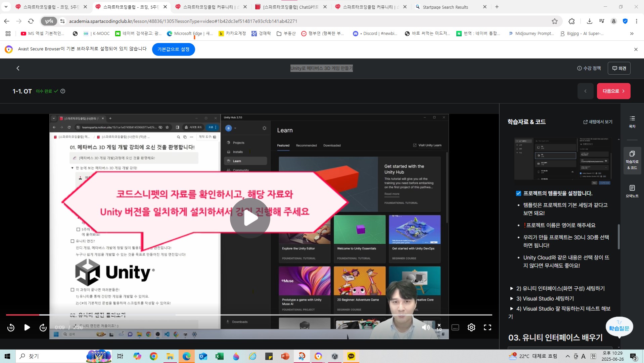Screen dimensions: 644x363
Task: Click the address bar URL field
Action: tap(302, 21)
